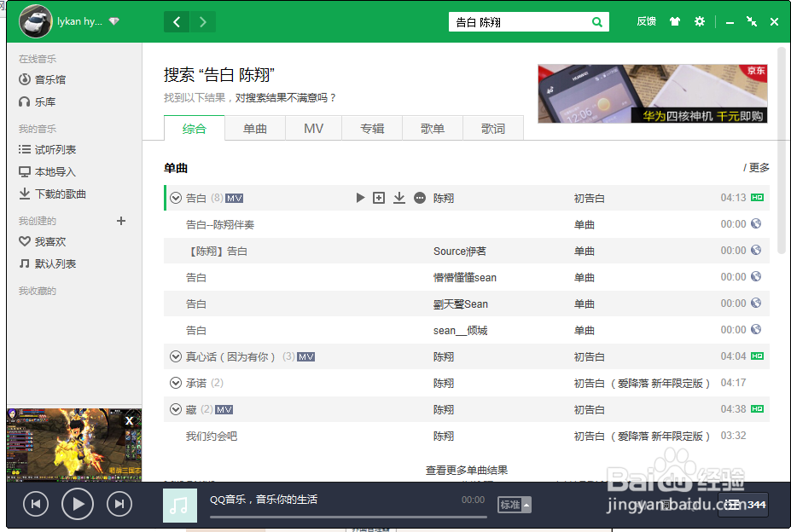Add 告白 to a playlist
The image size is (791, 532).
378,197
